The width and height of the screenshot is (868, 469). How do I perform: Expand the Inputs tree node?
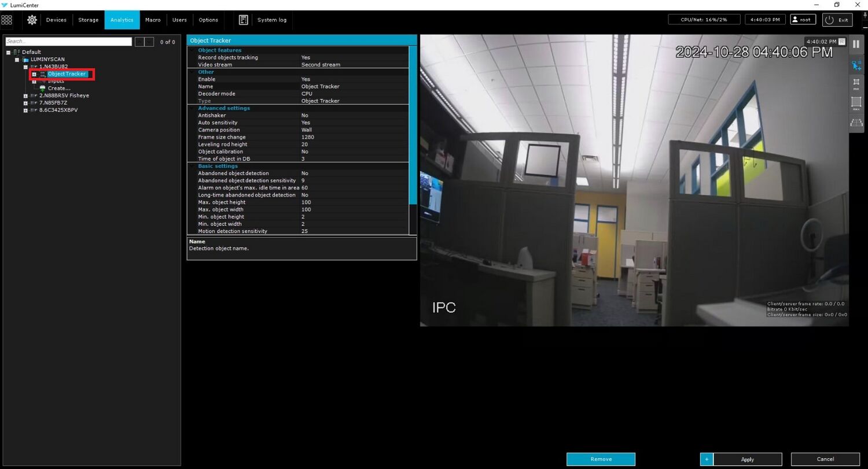pos(34,81)
